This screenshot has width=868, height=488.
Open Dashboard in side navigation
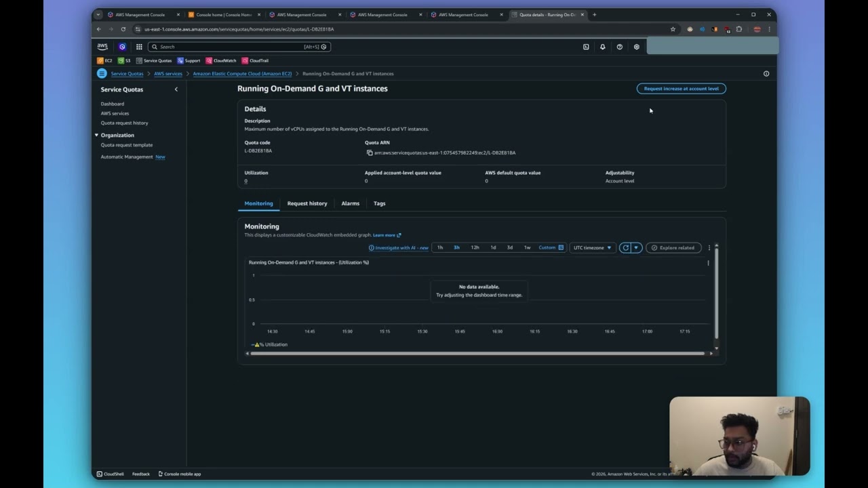pos(113,104)
